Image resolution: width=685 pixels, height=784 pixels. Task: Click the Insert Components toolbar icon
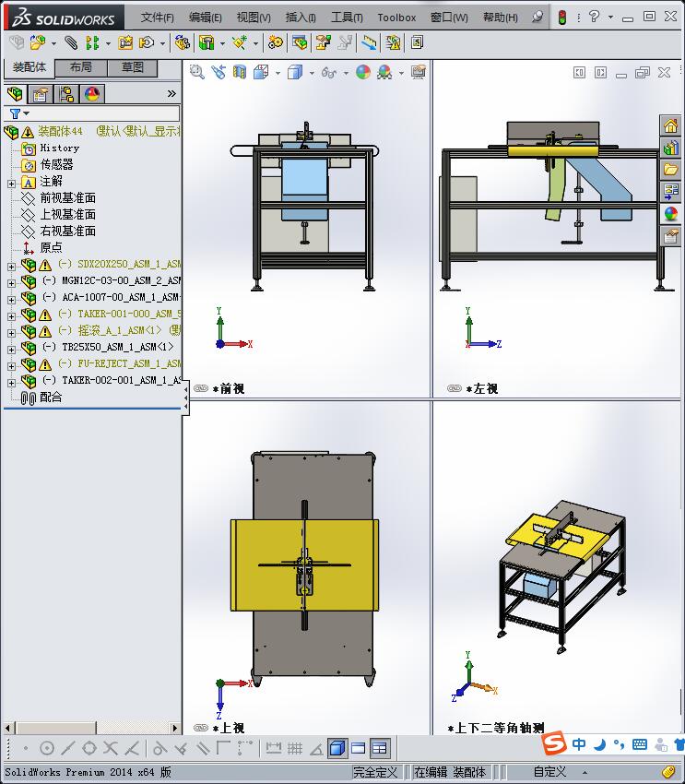pos(38,43)
